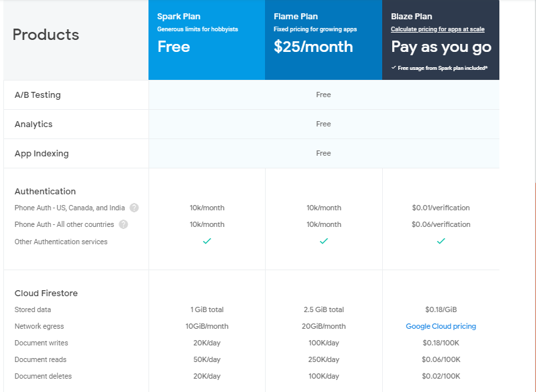Image resolution: width=536 pixels, height=392 pixels.
Task: Toggle the App Indexing pricing row
Action: [x=42, y=153]
